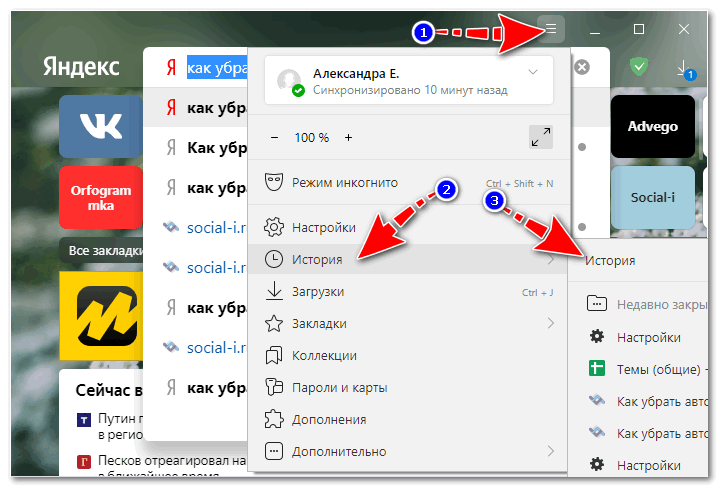The width and height of the screenshot is (719, 488).
Task: Open Темы (общие) history entry
Action: click(639, 369)
